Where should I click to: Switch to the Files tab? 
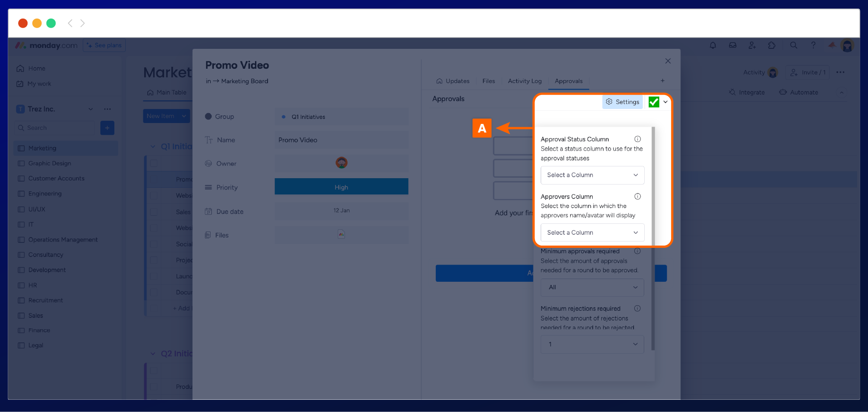tap(488, 81)
